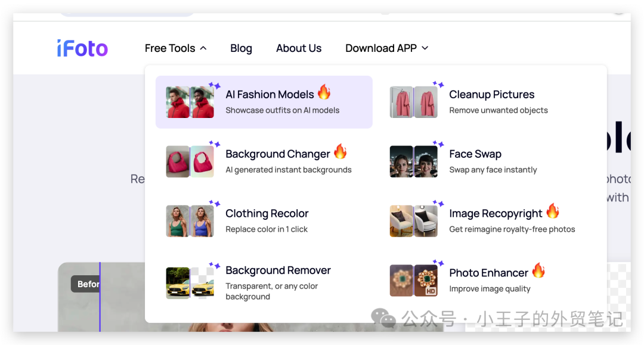
Task: Click the flame icon beside Background Changer
Action: 340,151
